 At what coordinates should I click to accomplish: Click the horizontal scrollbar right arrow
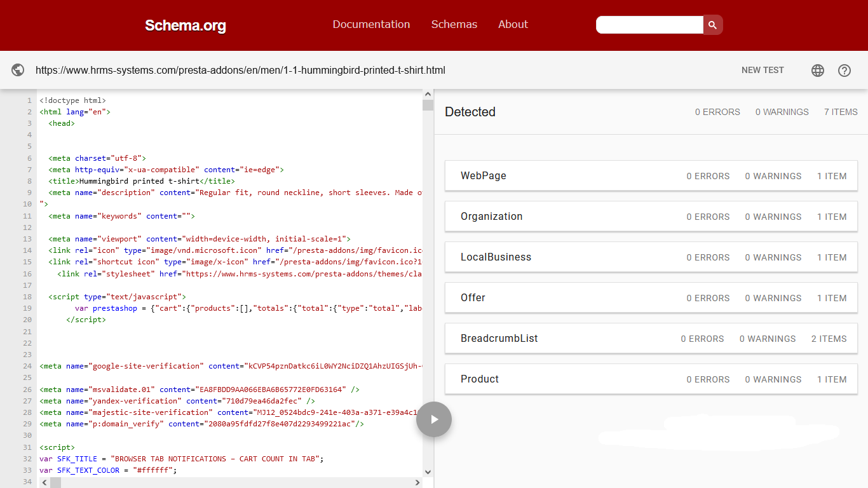point(417,482)
